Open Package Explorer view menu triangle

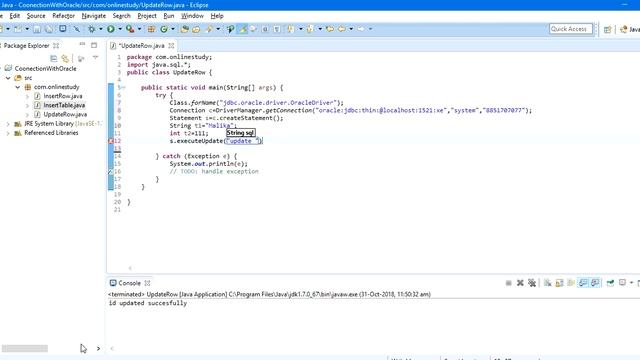[x=95, y=58]
